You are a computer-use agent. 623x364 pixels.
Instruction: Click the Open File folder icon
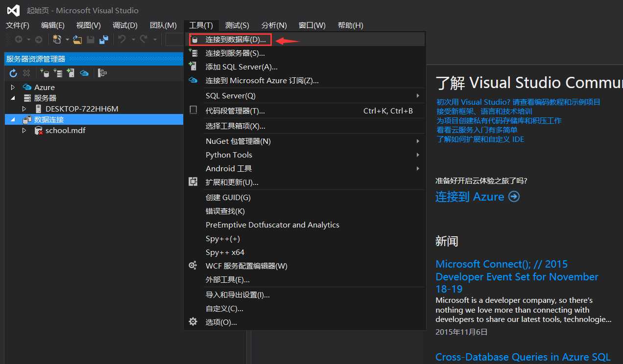click(x=77, y=40)
